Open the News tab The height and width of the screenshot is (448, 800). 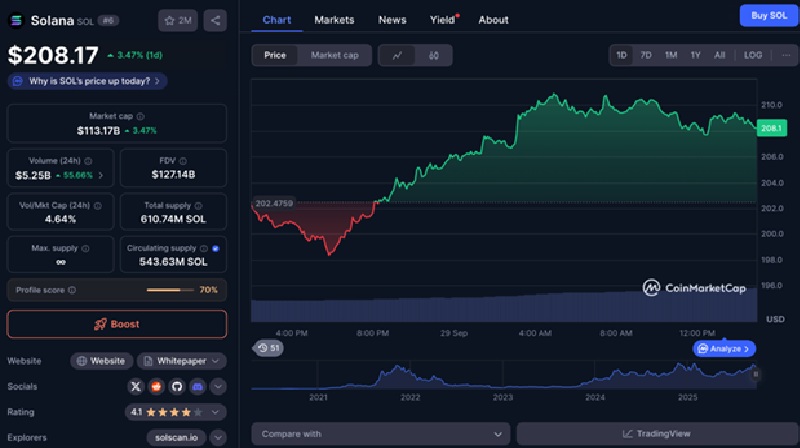click(x=392, y=19)
